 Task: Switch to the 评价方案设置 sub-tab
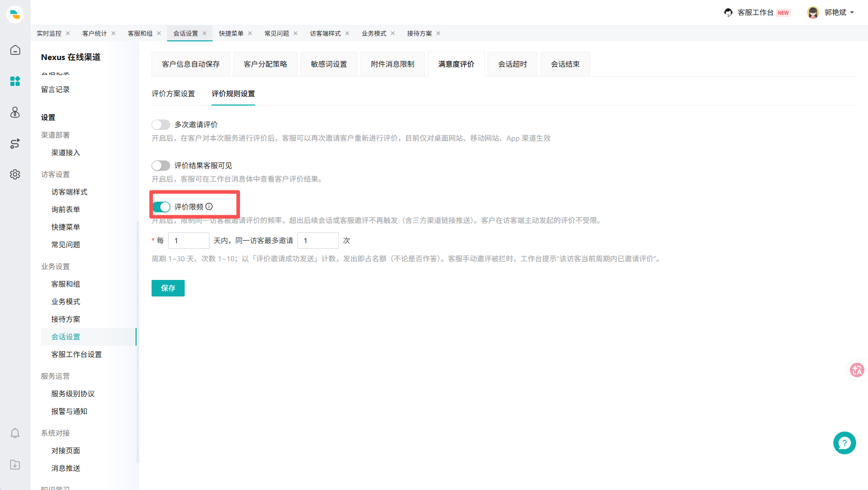pos(173,94)
